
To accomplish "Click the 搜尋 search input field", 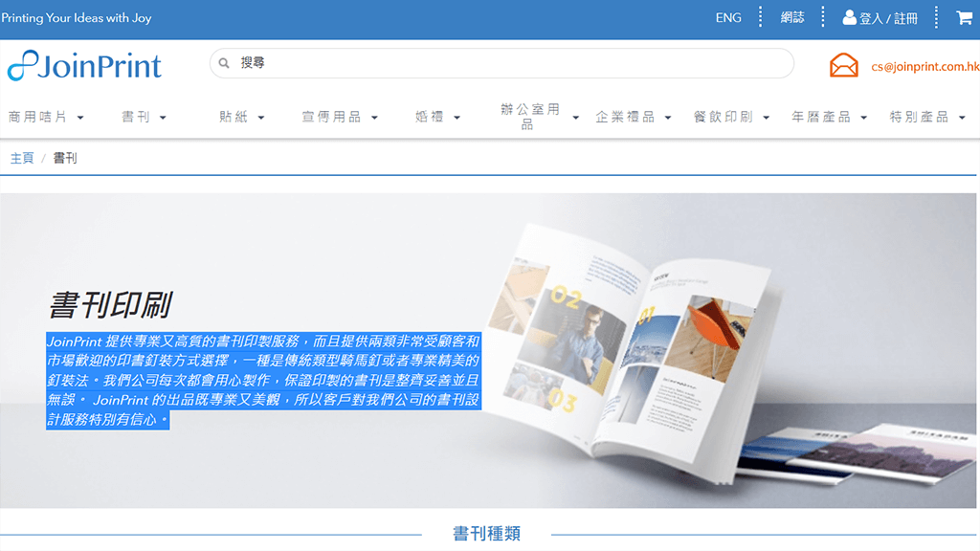I will pyautogui.click(x=501, y=63).
